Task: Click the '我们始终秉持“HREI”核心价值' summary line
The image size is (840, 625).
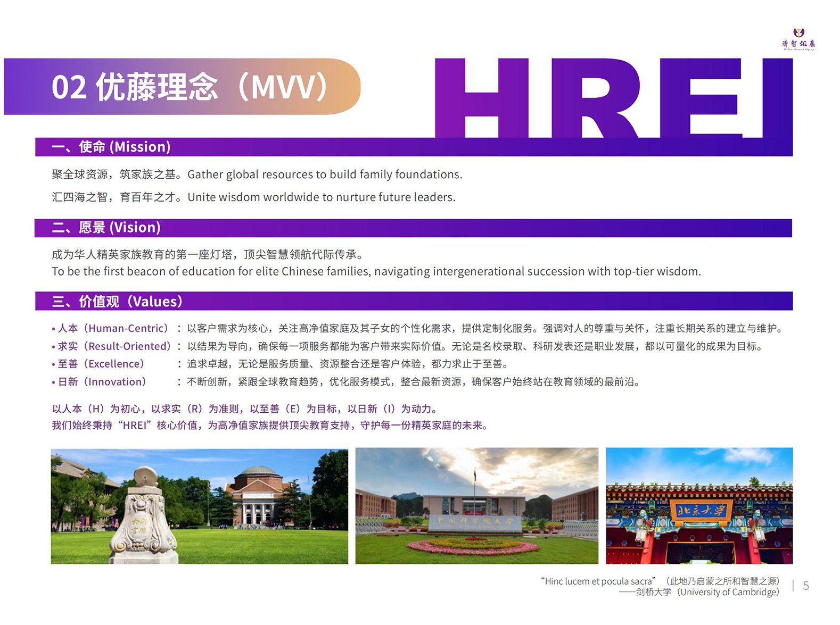Action: click(x=270, y=426)
